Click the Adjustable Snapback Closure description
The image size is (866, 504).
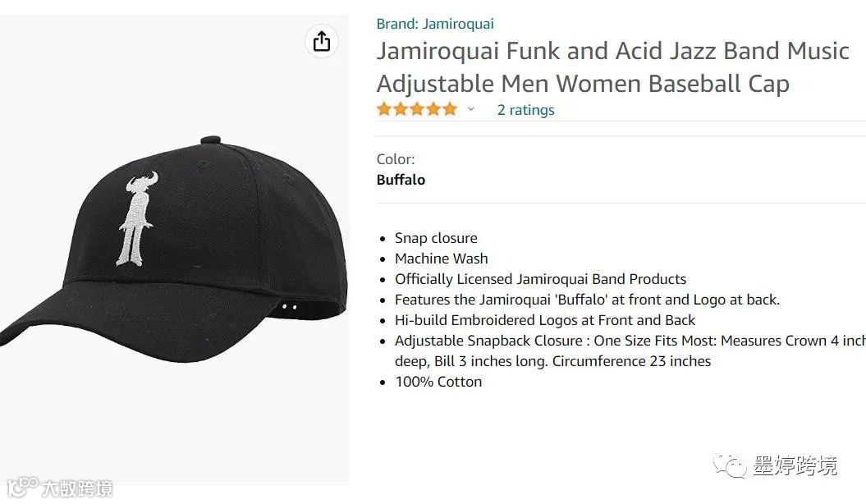coord(630,351)
